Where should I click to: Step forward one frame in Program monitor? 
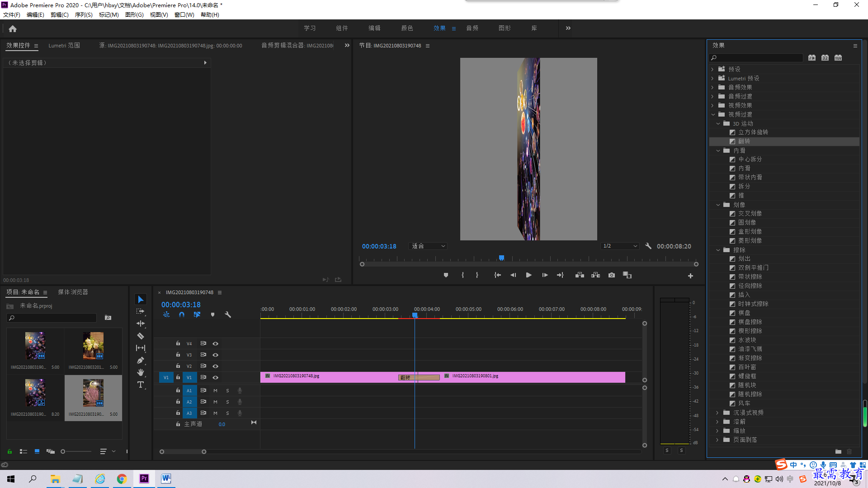tap(545, 275)
